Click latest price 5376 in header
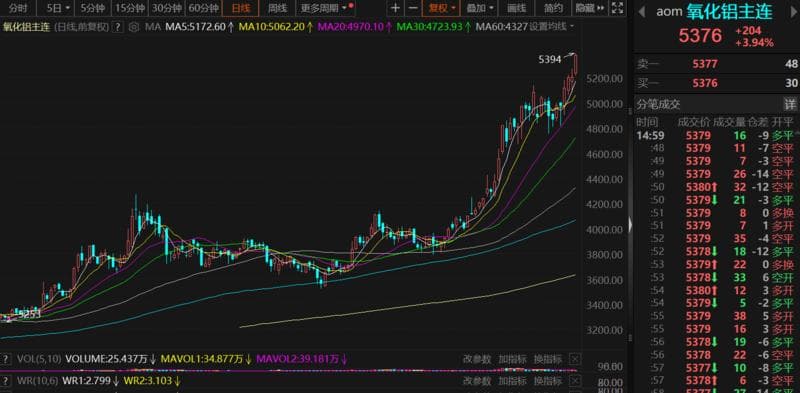 (x=700, y=36)
